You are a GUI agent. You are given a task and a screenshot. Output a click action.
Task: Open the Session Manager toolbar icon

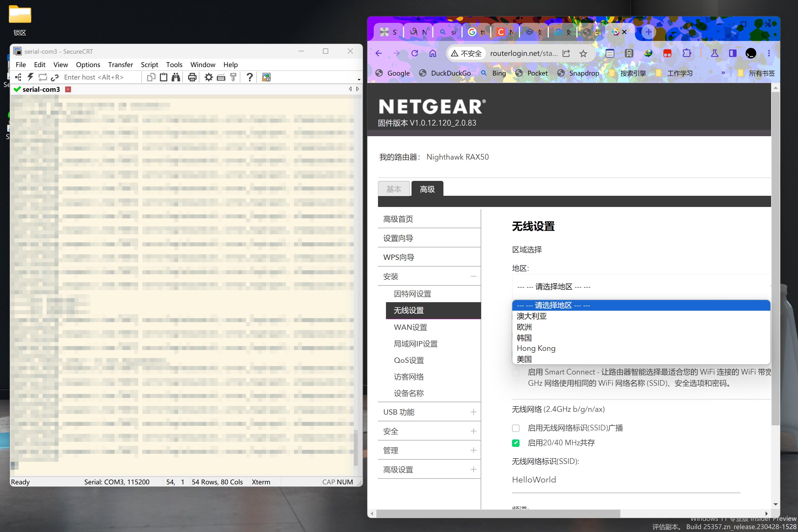[x=18, y=77]
